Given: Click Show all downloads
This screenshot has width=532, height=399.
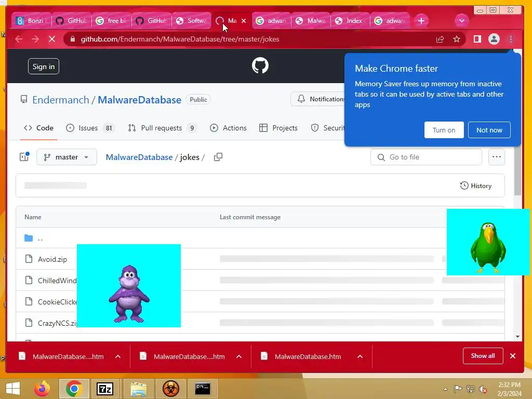Looking at the screenshot, I should pyautogui.click(x=483, y=356).
